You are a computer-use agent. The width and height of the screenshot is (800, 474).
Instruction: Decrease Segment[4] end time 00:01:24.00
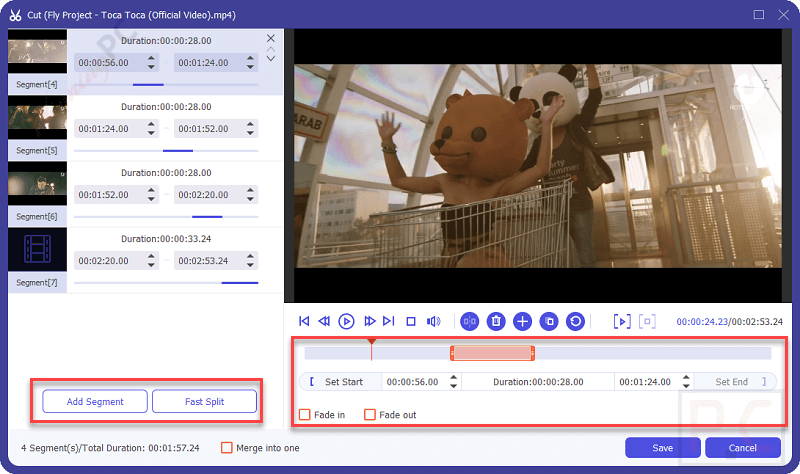(x=250, y=67)
